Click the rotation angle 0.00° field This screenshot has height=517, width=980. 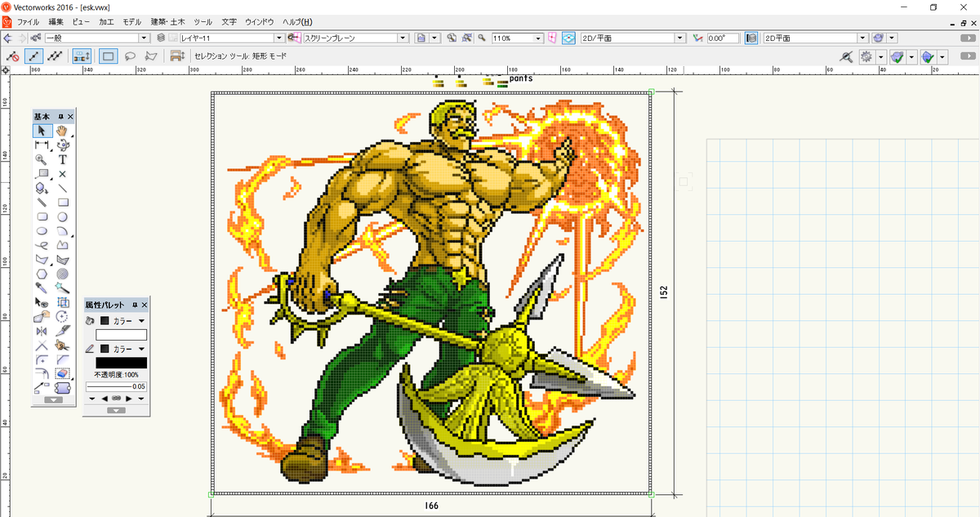click(x=723, y=38)
